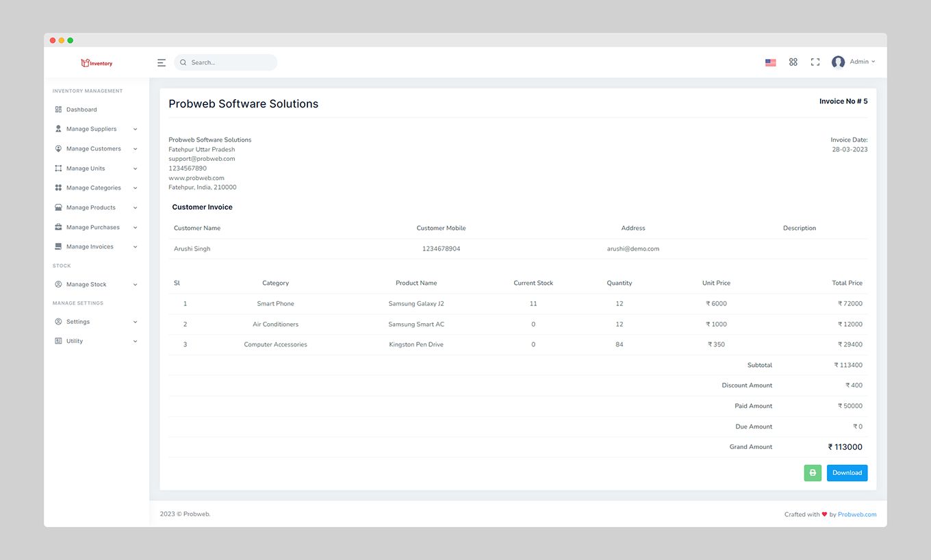Open the Manage Products menu item

pyautogui.click(x=91, y=207)
